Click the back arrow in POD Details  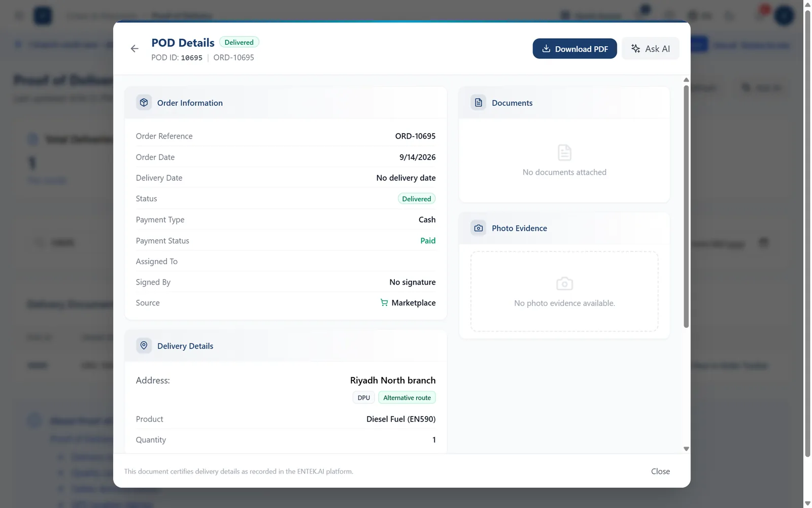tap(134, 49)
